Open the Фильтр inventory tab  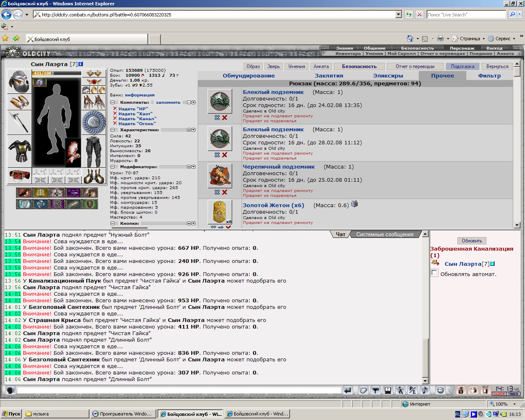coord(489,75)
